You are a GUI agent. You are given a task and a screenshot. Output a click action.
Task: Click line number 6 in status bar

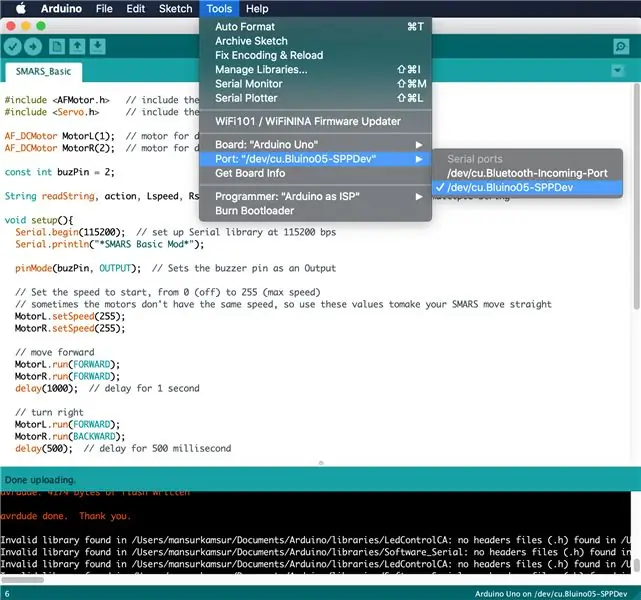pos(7,594)
